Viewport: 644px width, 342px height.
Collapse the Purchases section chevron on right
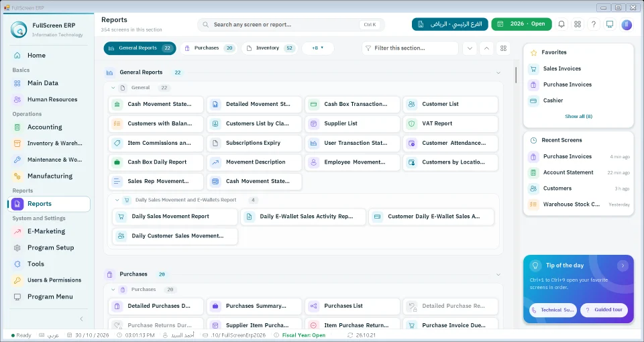[498, 274]
